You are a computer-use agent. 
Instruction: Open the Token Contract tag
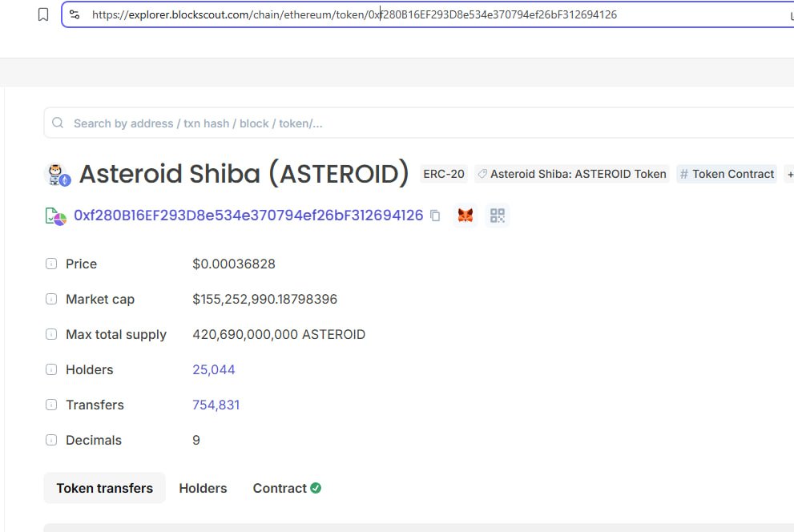pos(727,174)
